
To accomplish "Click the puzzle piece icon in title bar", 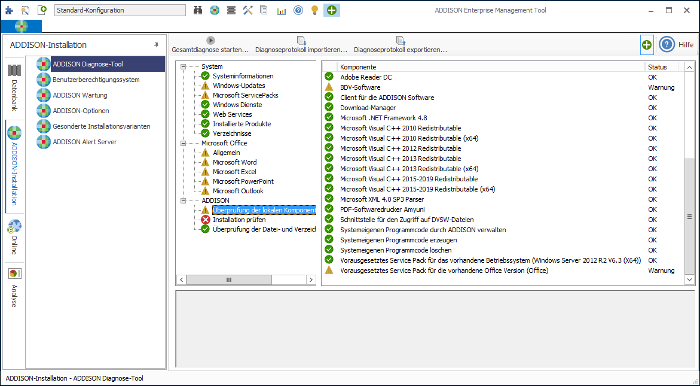I will 9,10.
